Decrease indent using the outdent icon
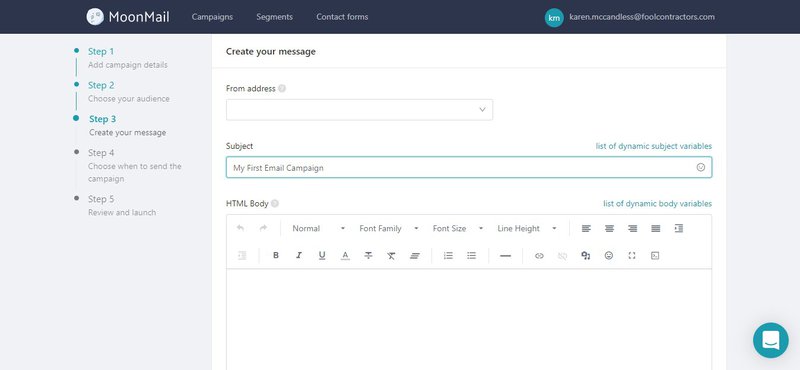The image size is (800, 370). coord(242,256)
